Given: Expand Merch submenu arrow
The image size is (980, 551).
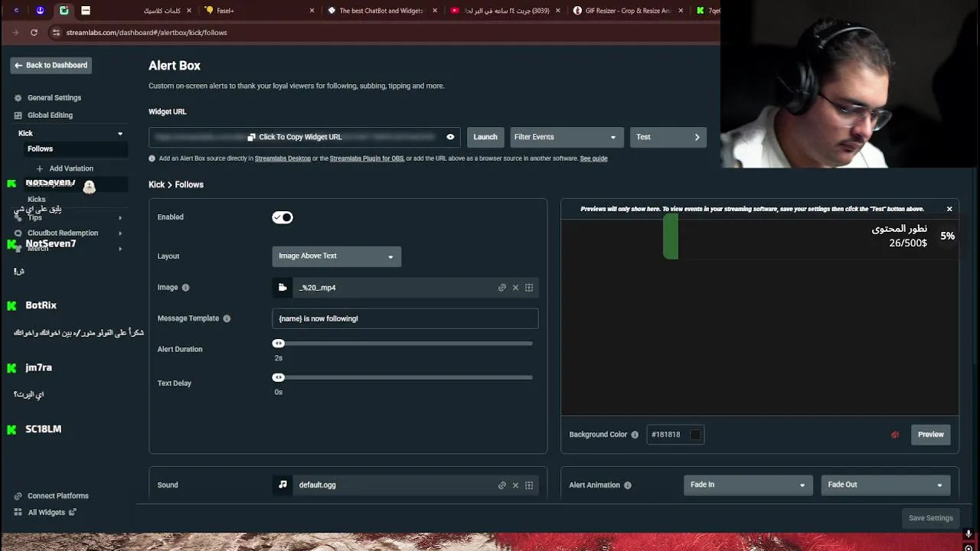Looking at the screenshot, I should click(120, 249).
